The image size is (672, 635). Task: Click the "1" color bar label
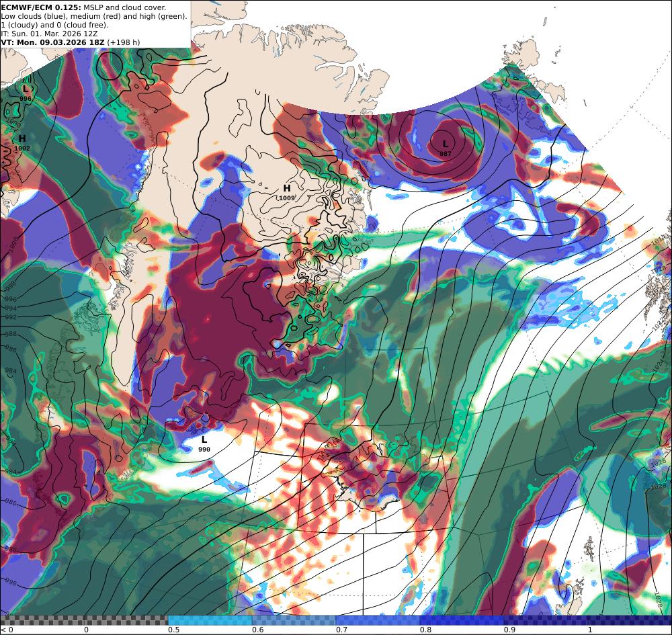tap(590, 630)
